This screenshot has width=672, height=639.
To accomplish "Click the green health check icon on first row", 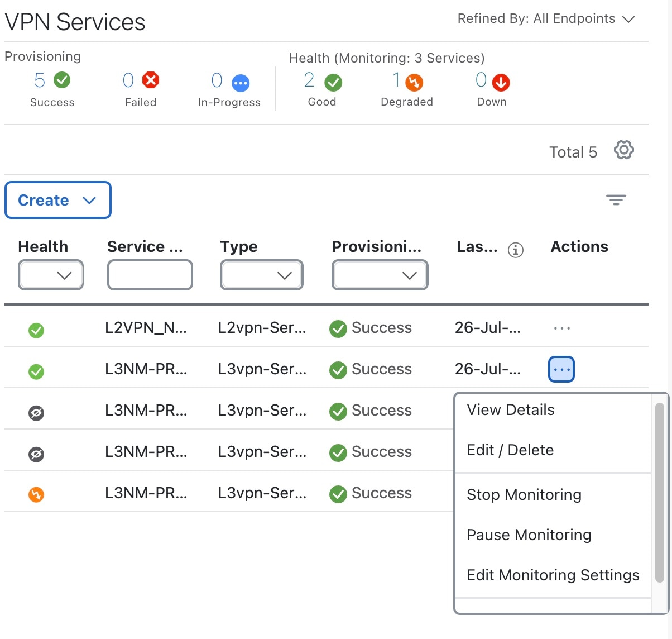I will [x=36, y=331].
